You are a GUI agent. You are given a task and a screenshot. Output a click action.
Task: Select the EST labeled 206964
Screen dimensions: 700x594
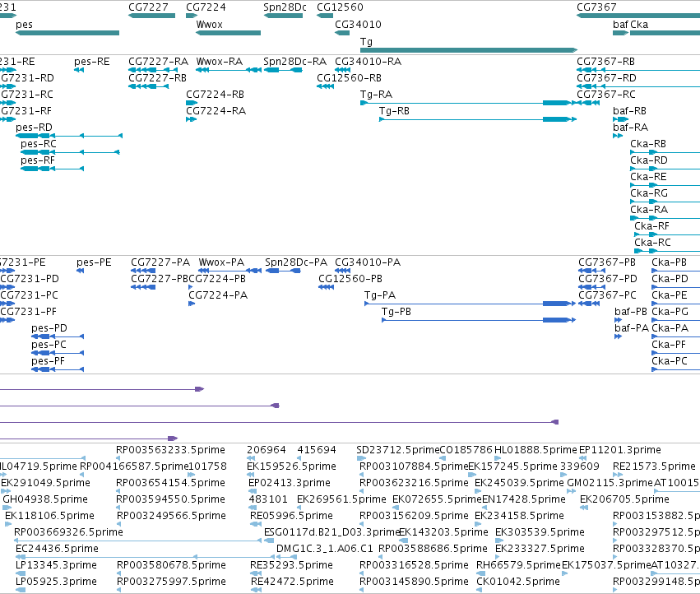267,450
